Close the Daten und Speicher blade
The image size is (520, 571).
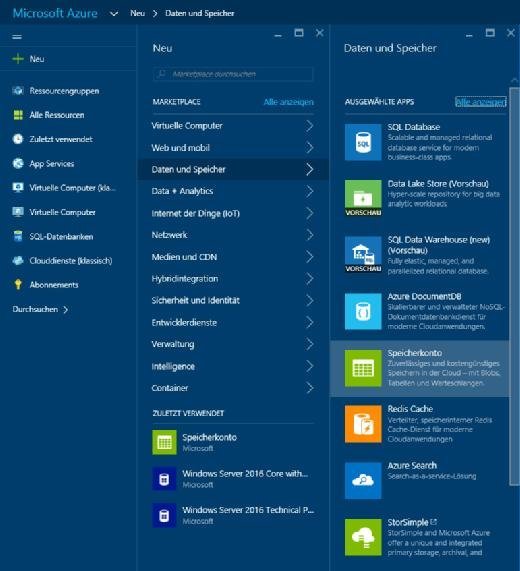tap(511, 33)
